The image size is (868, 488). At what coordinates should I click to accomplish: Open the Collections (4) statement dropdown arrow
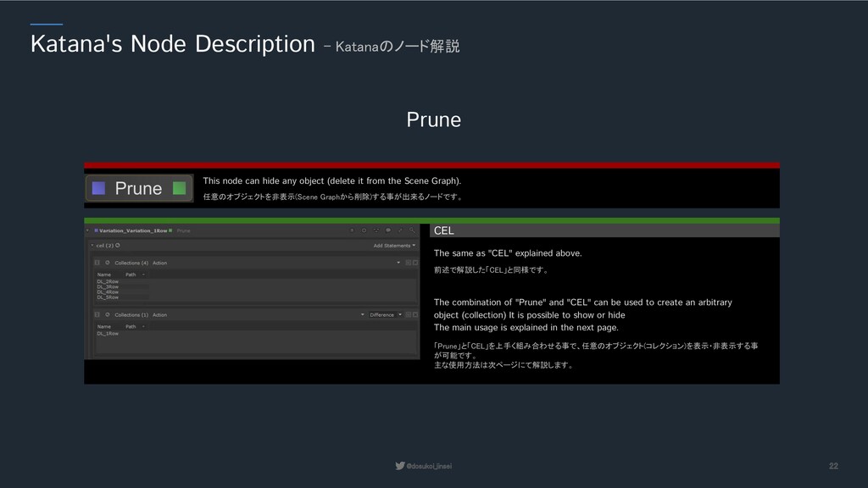(x=398, y=263)
